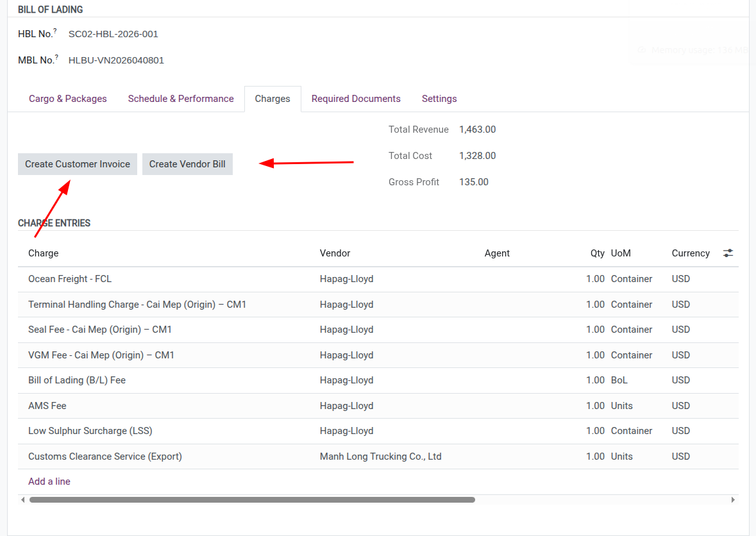756x536 pixels.
Task: Add a line to charge entries
Action: tap(49, 482)
